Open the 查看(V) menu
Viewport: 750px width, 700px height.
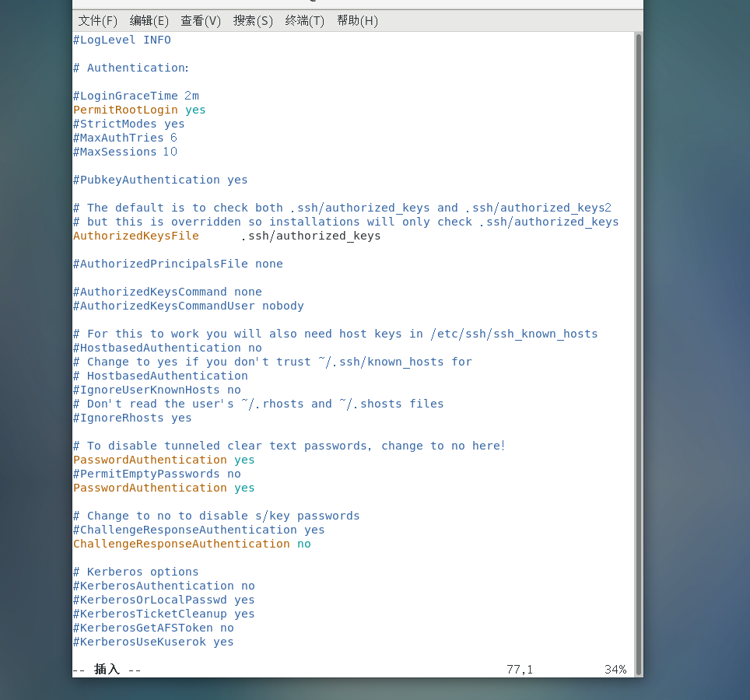click(201, 20)
